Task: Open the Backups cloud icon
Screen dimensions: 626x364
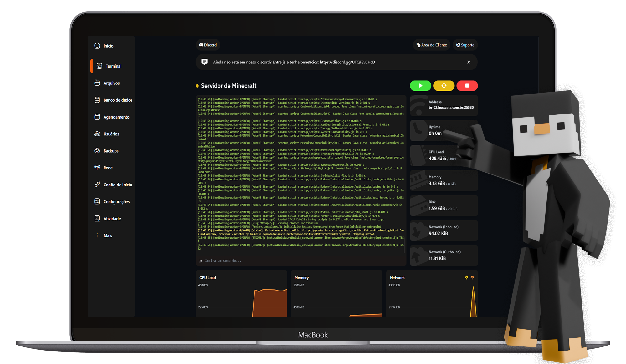Action: [97, 151]
